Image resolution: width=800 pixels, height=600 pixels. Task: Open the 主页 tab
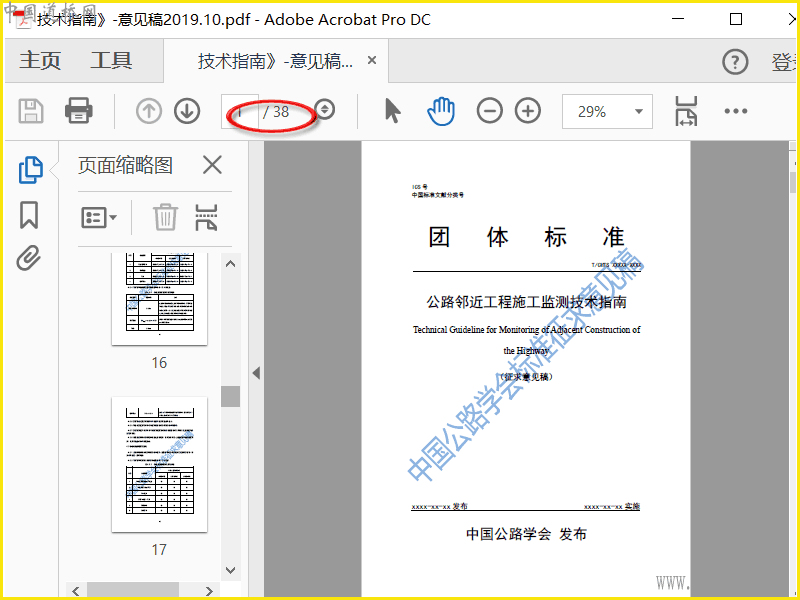[x=40, y=61]
